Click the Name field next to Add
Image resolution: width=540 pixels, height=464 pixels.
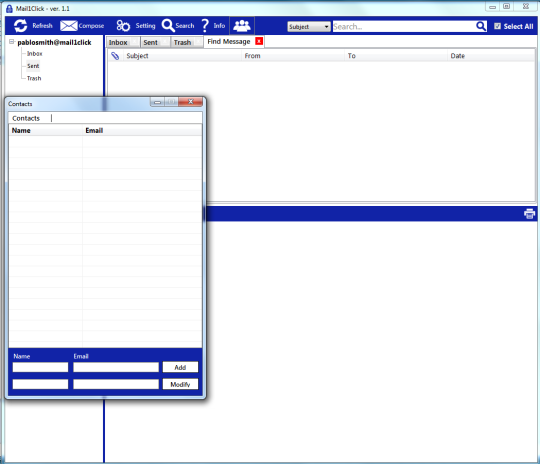[x=40, y=367]
